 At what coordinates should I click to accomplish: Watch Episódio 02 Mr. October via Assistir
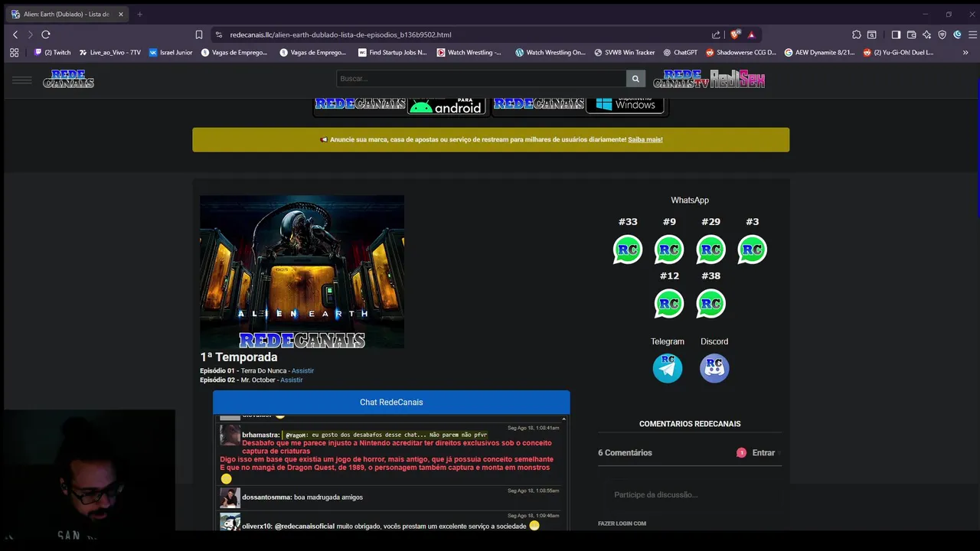click(291, 380)
